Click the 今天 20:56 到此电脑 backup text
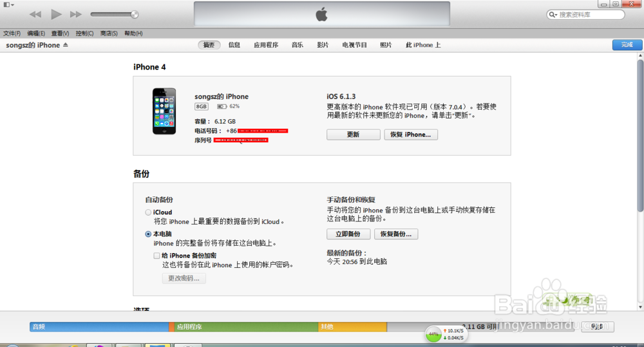The width and height of the screenshot is (644, 347). [x=357, y=261]
